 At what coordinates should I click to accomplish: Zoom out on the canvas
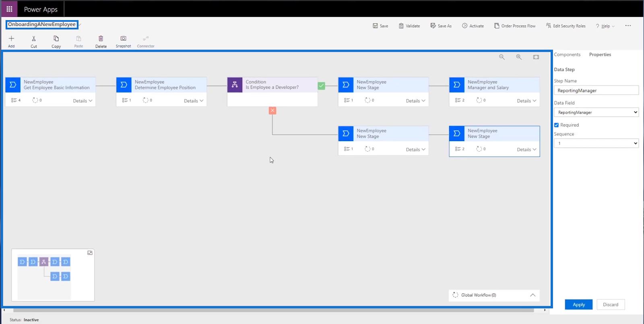click(502, 57)
